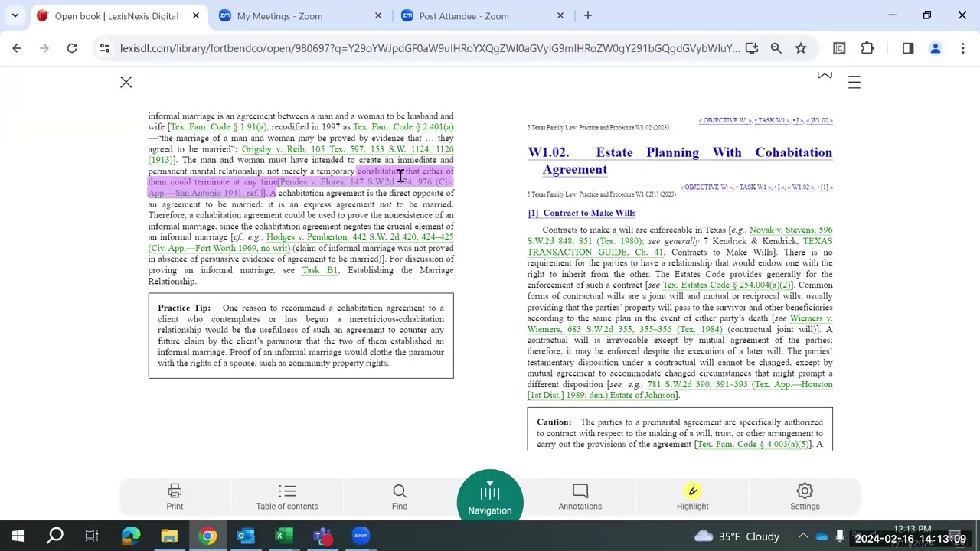Open Microsoft Teams from taskbar
The height and width of the screenshot is (551, 980).
tap(322, 536)
